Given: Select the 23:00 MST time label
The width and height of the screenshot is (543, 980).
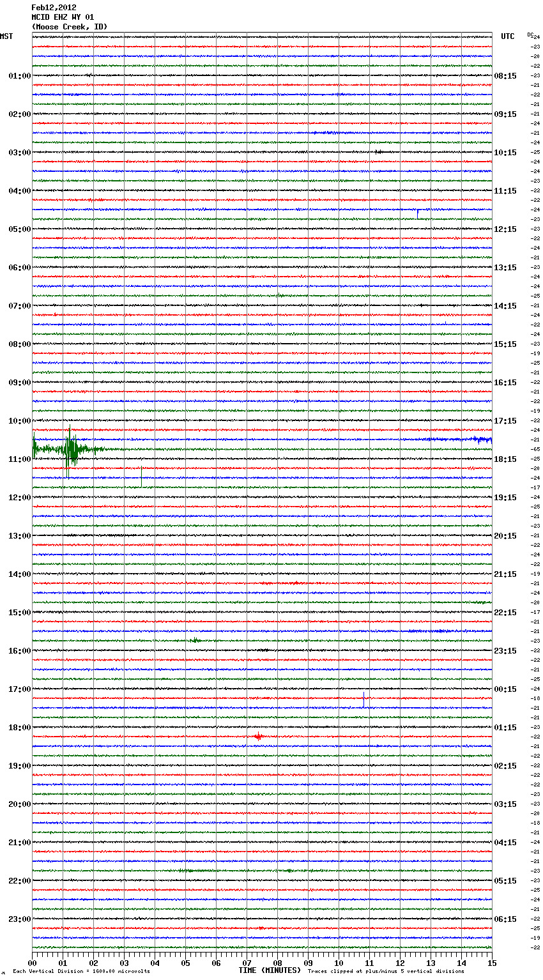Looking at the screenshot, I should [20, 919].
